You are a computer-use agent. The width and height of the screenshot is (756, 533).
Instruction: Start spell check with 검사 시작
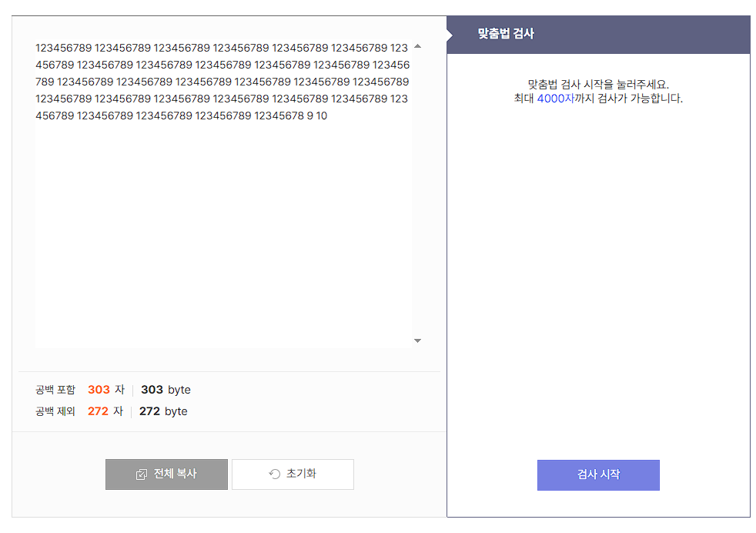(598, 475)
